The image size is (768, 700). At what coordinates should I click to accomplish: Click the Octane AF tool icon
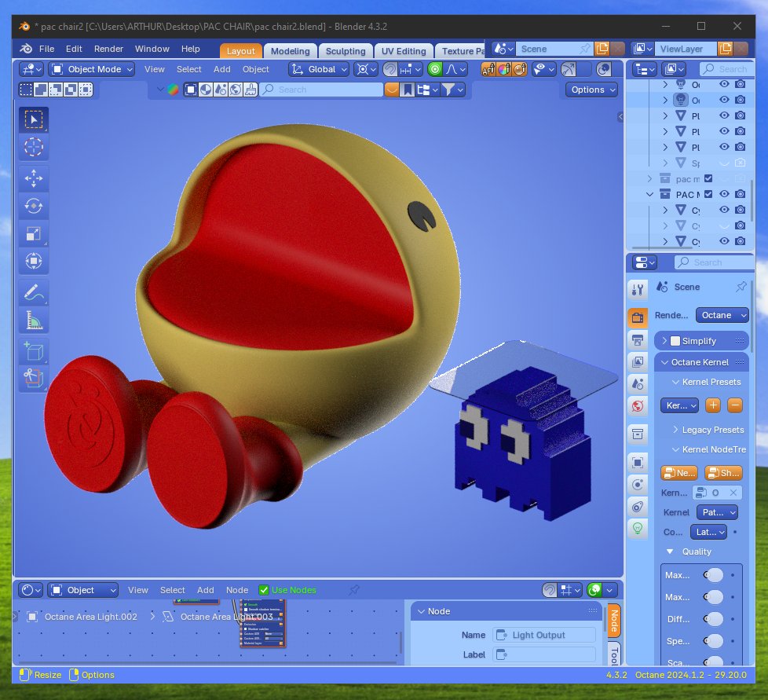pyautogui.click(x=488, y=70)
